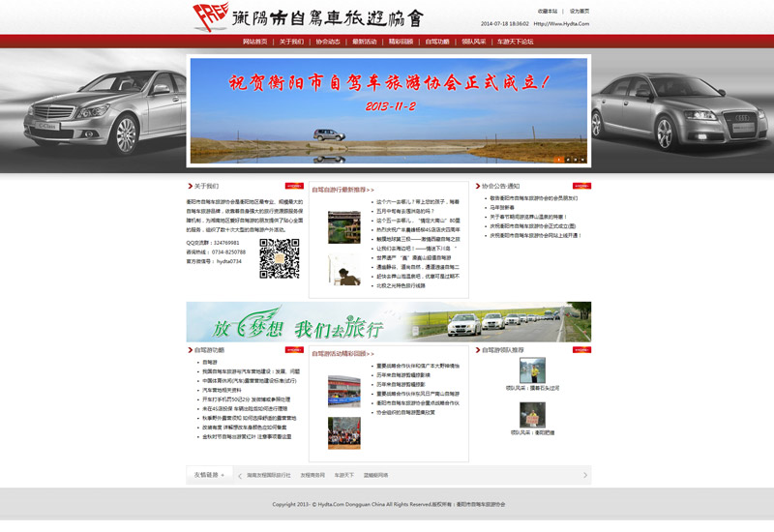Image resolution: width=774 pixels, height=532 pixels.
Task: Open 网站首页 in navigation bar
Action: (255, 42)
